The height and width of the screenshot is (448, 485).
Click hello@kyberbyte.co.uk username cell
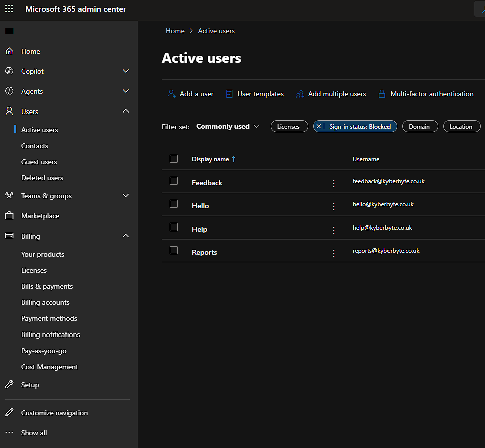383,204
